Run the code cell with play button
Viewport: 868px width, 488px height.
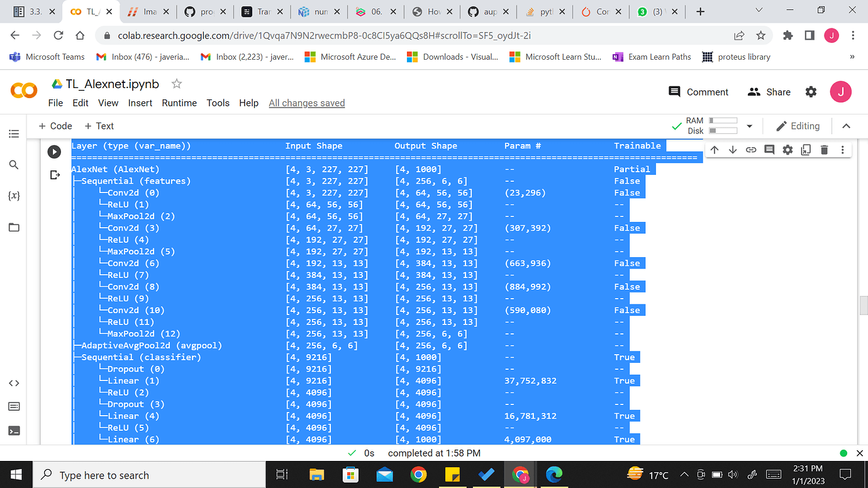coord(55,152)
